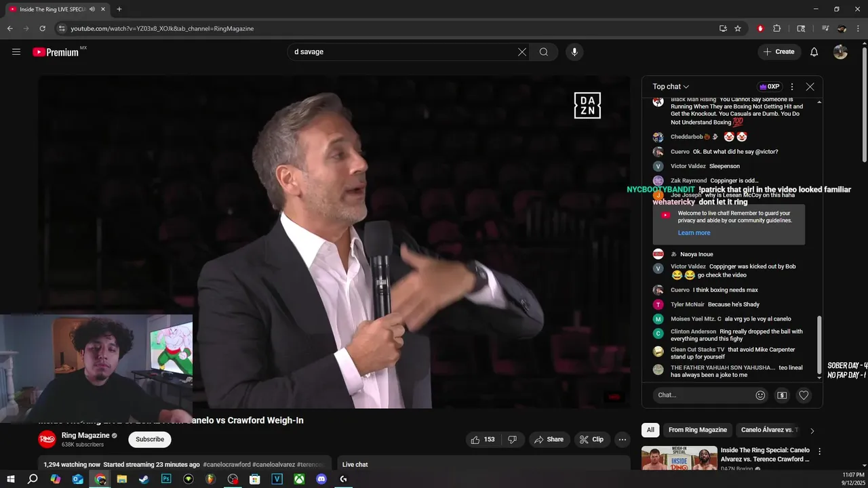Image resolution: width=868 pixels, height=488 pixels.
Task: Open options for Inside The Ring Special video
Action: 819,451
